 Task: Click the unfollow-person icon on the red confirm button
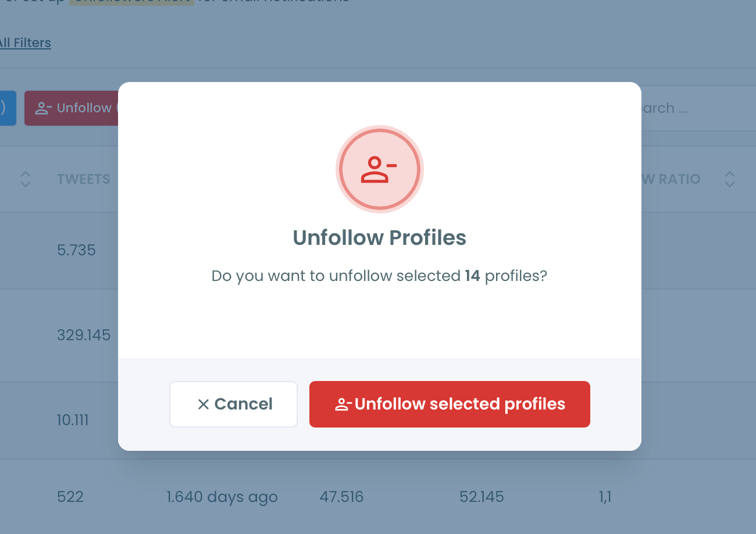(x=343, y=404)
